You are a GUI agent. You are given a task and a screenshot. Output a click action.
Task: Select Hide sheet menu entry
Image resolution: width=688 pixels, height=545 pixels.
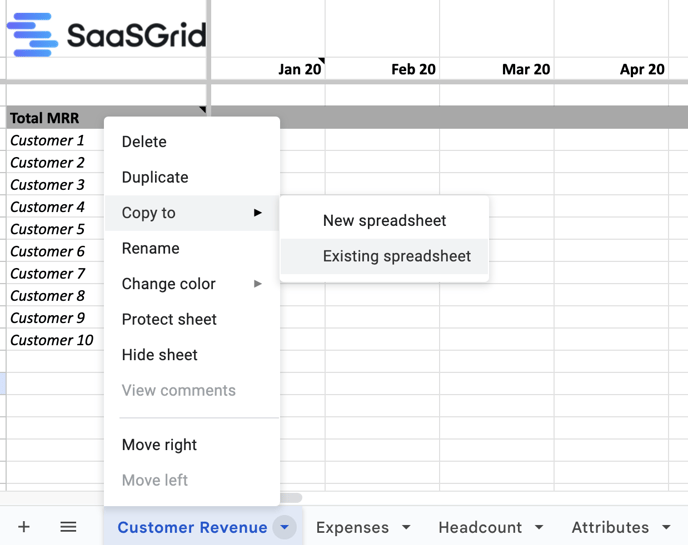pyautogui.click(x=160, y=355)
